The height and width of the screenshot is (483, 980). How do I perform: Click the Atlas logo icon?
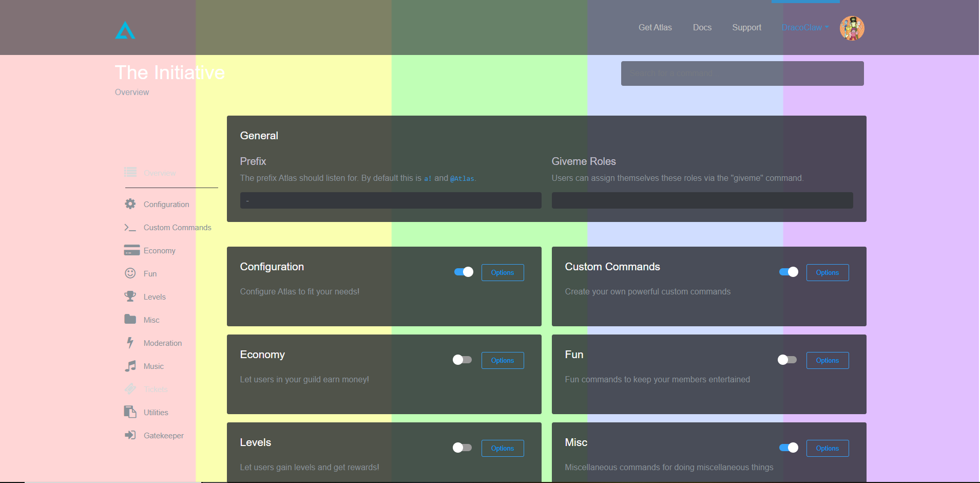point(125,30)
